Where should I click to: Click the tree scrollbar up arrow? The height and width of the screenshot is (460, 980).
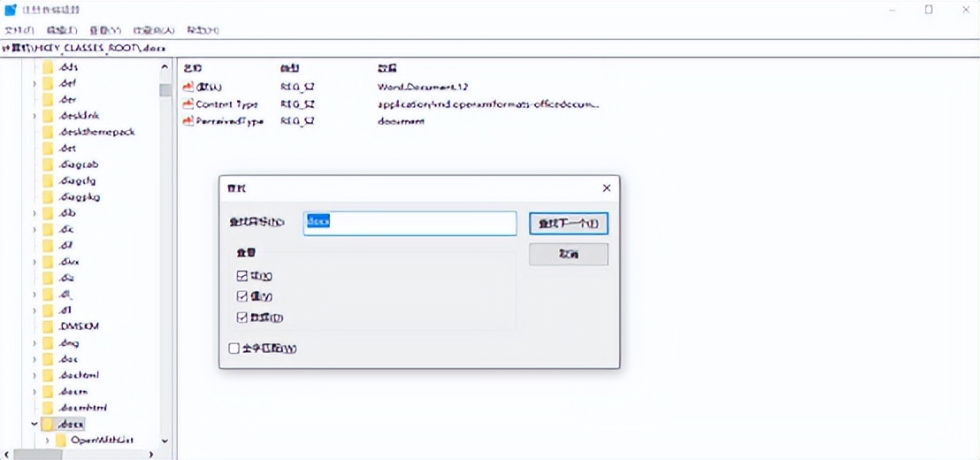click(165, 67)
